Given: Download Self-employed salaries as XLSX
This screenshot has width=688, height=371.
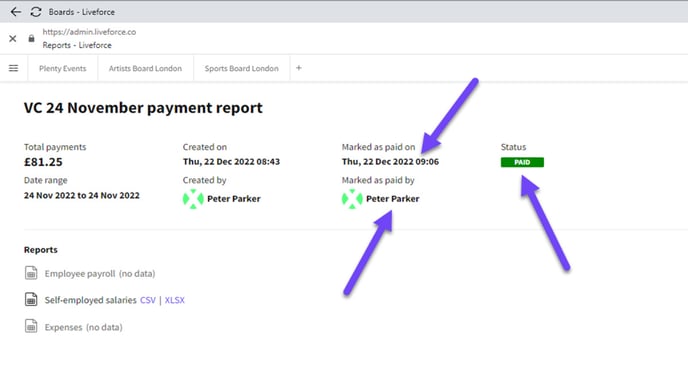Looking at the screenshot, I should coord(175,300).
